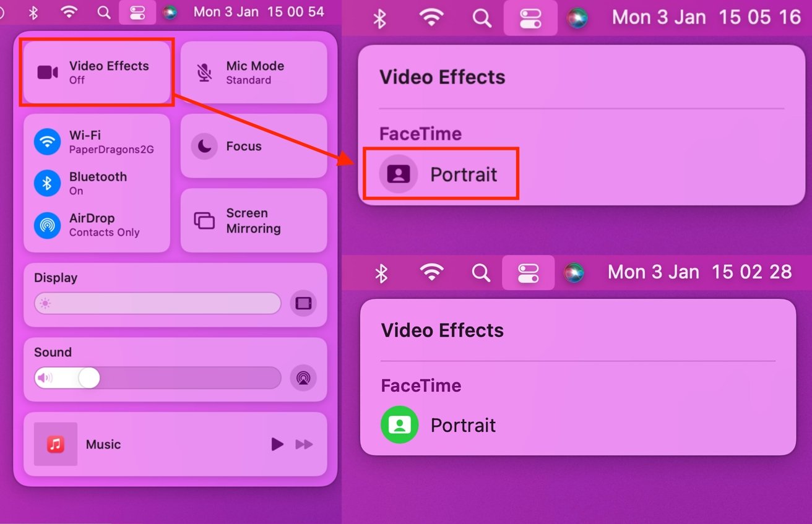Toggle the AirDrop blue circle icon
The width and height of the screenshot is (812, 524).
coord(47,225)
